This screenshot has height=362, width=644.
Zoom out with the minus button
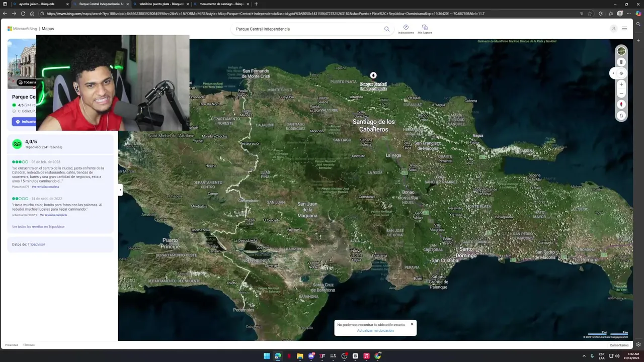click(x=621, y=94)
